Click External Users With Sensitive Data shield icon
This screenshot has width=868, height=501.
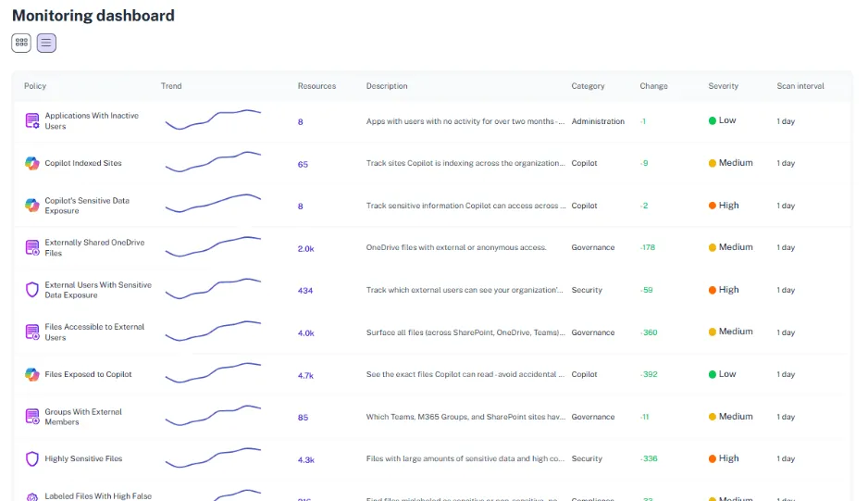click(x=32, y=290)
